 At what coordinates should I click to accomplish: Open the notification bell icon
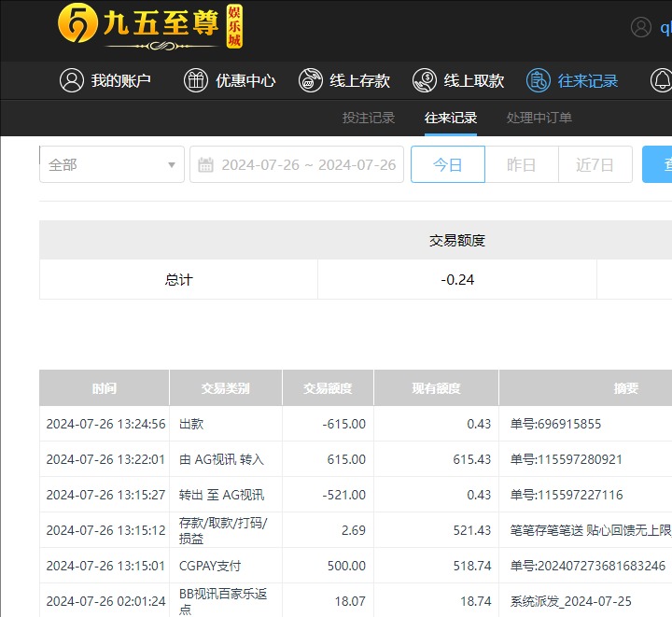tap(661, 81)
